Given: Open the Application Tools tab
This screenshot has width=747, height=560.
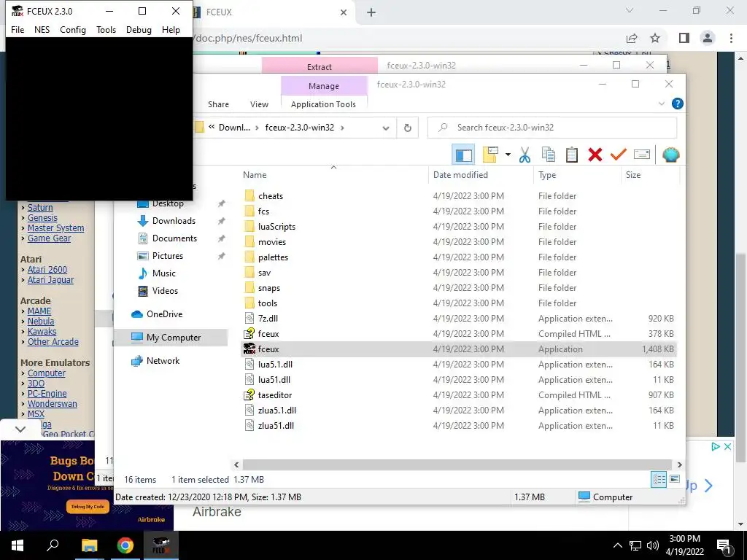Looking at the screenshot, I should pos(323,104).
